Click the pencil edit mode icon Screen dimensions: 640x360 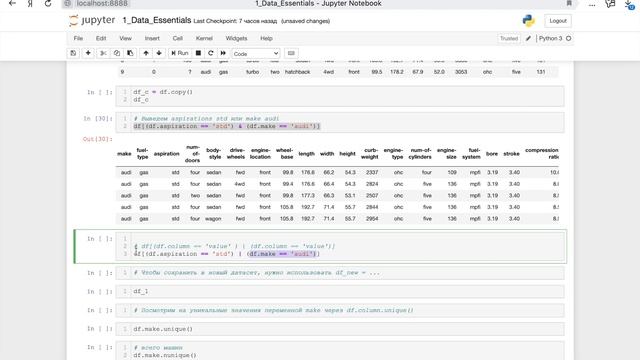528,38
